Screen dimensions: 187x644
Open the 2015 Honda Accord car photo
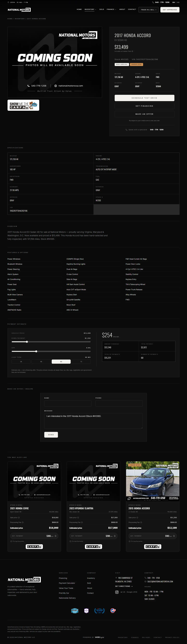(153, 481)
